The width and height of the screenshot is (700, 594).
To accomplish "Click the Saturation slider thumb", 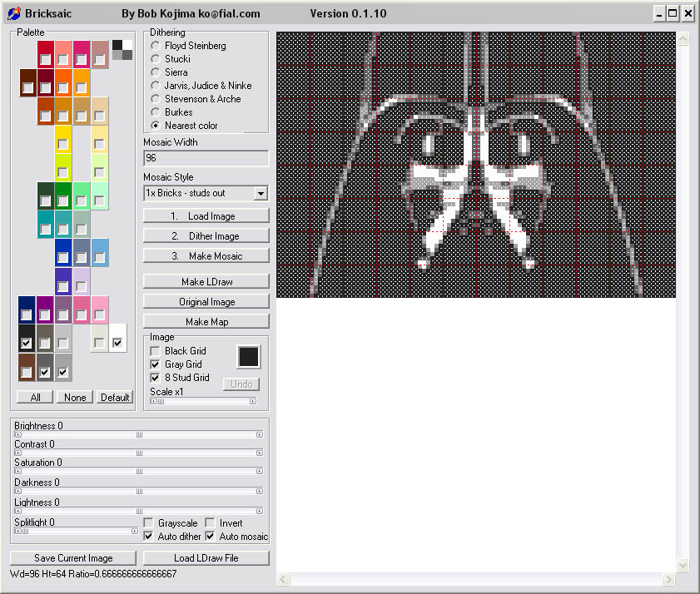I will [x=139, y=471].
